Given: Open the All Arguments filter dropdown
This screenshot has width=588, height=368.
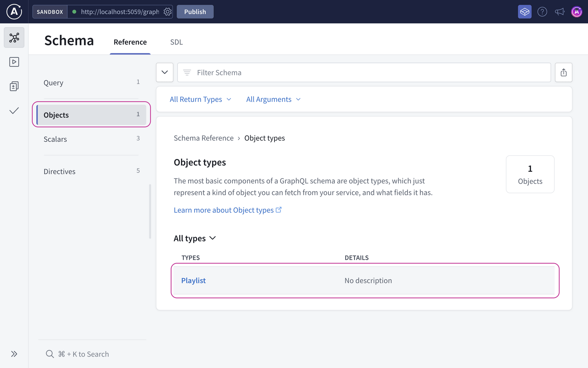Looking at the screenshot, I should click(273, 99).
